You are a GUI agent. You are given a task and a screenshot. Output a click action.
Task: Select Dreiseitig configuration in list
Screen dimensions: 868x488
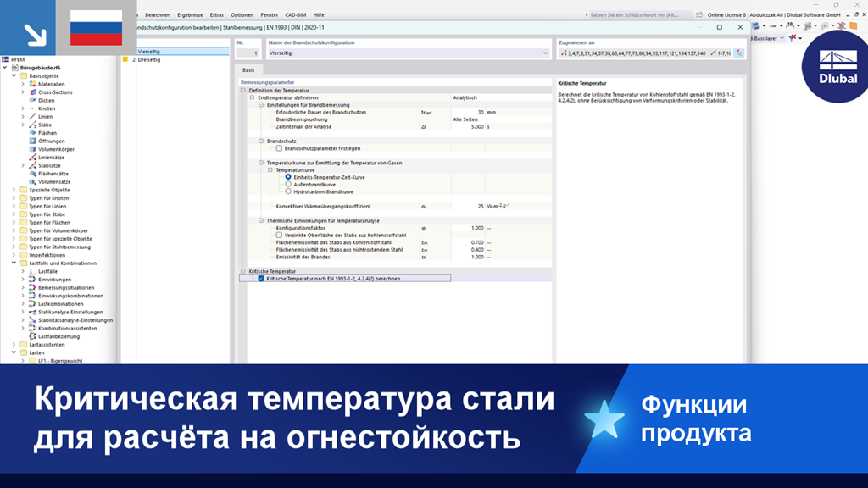point(175,59)
